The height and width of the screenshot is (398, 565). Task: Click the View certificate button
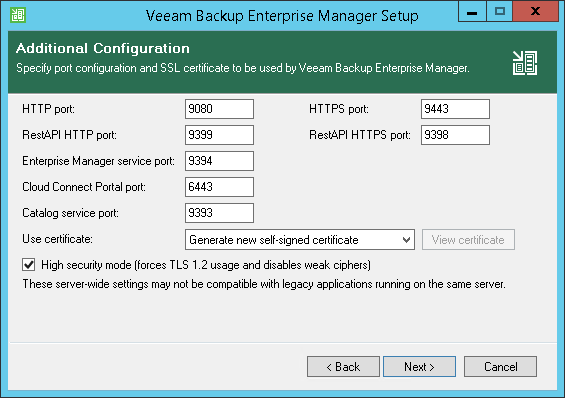coord(468,240)
